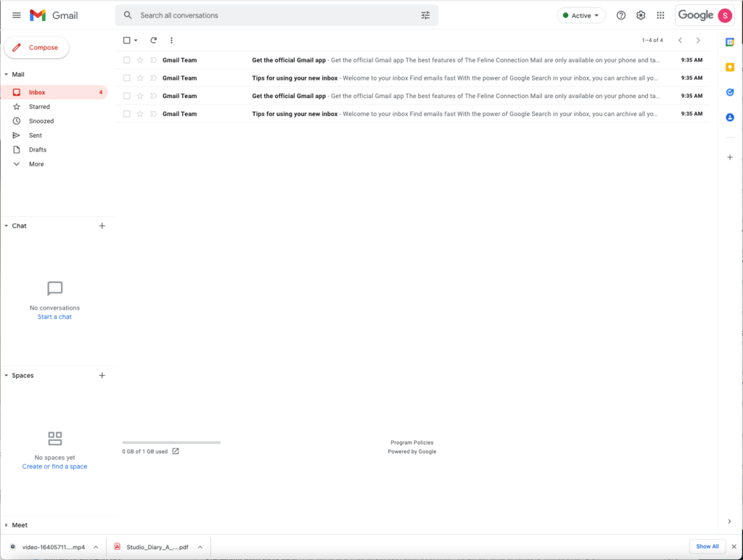Open Google Tasks in side panel
The image size is (743, 560).
tap(730, 92)
